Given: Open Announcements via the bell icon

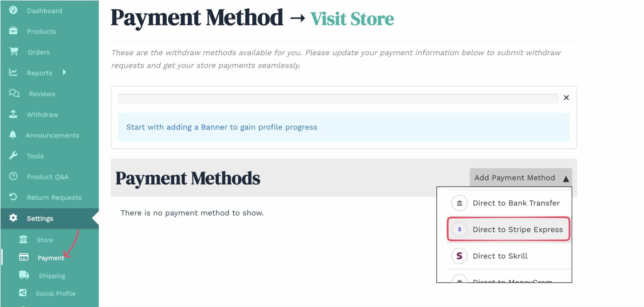Looking at the screenshot, I should [x=13, y=135].
